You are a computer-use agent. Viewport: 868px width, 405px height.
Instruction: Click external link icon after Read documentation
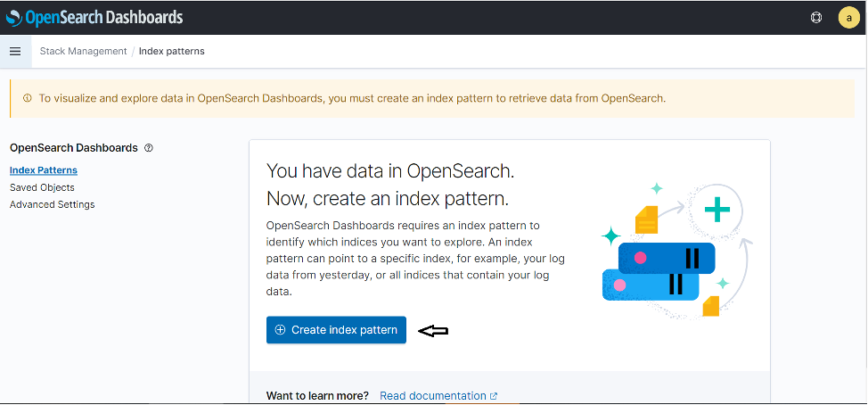[x=494, y=396]
